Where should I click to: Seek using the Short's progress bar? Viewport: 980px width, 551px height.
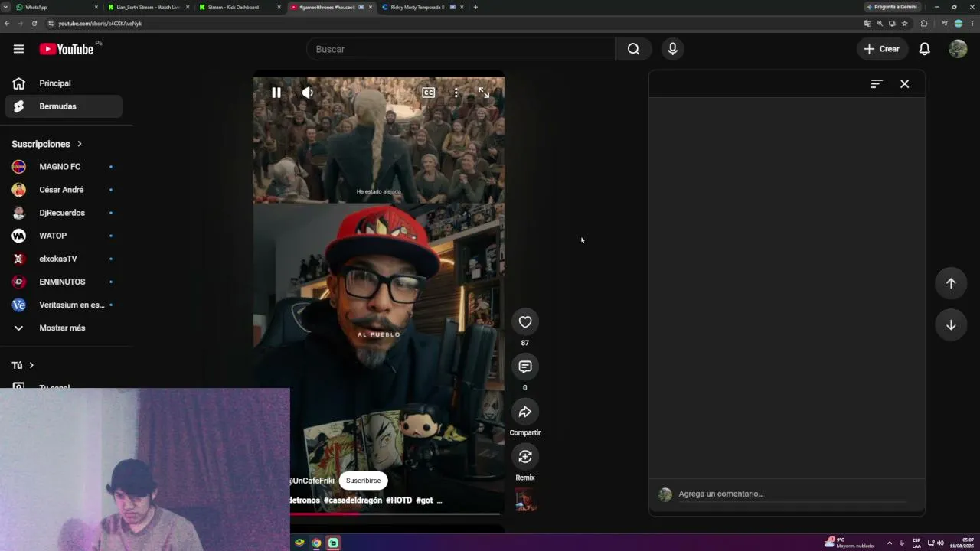pyautogui.click(x=395, y=514)
